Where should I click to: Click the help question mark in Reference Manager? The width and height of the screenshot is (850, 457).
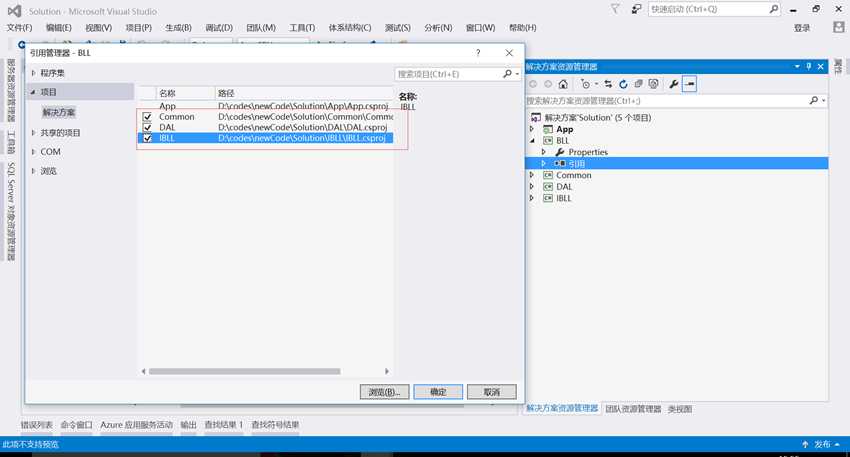tap(478, 53)
